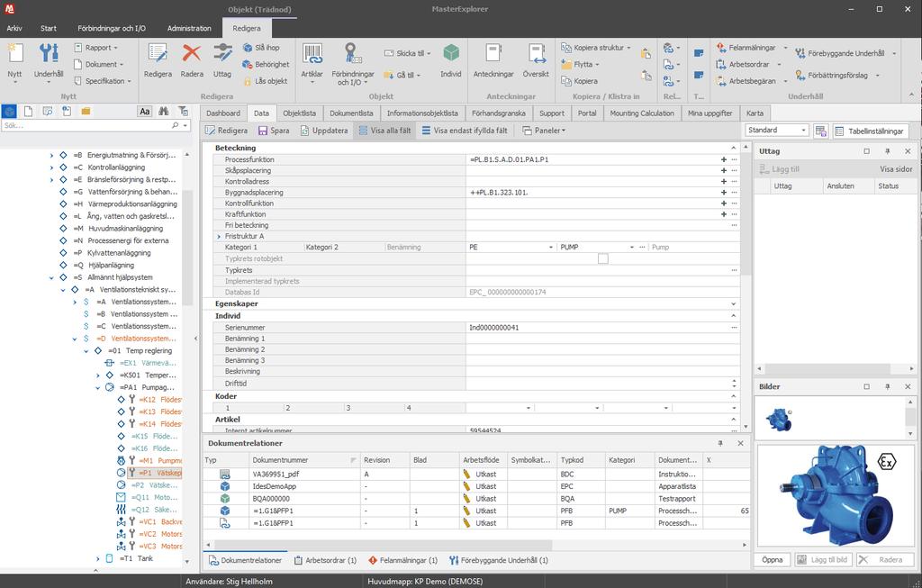
Task: Click Visa sidor in Uttag panel
Action: [x=896, y=169]
